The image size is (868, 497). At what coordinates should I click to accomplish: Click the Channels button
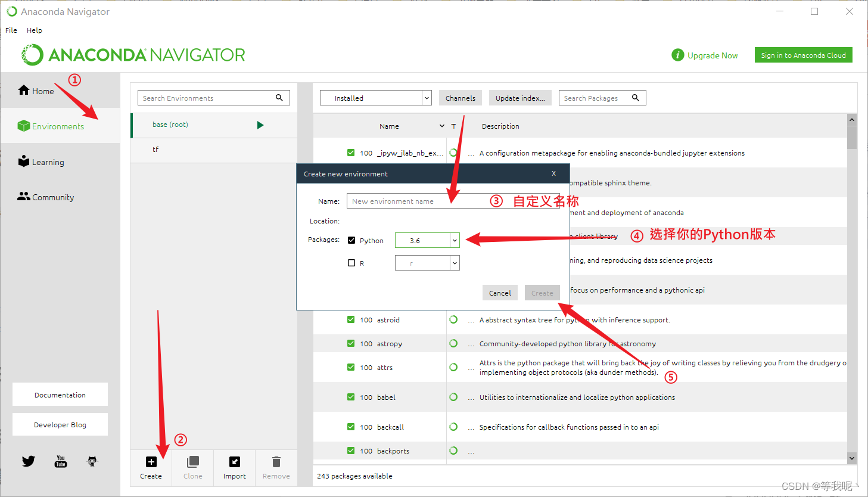click(461, 98)
